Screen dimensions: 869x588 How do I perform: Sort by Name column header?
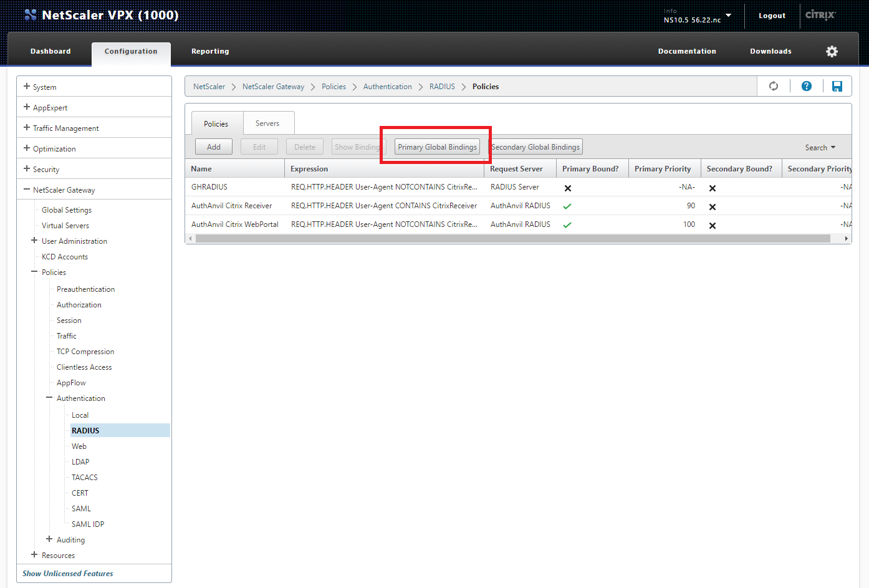tap(235, 169)
